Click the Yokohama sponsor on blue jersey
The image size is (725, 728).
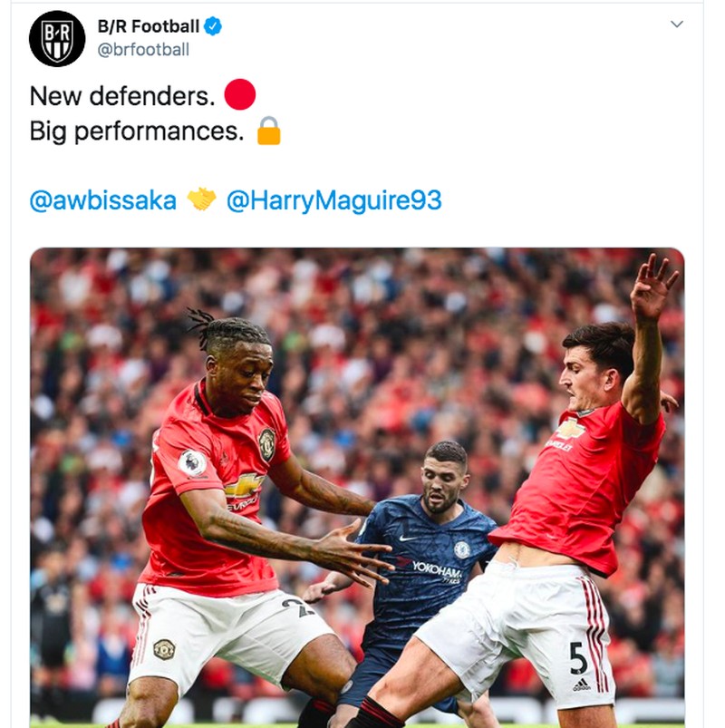click(x=438, y=569)
